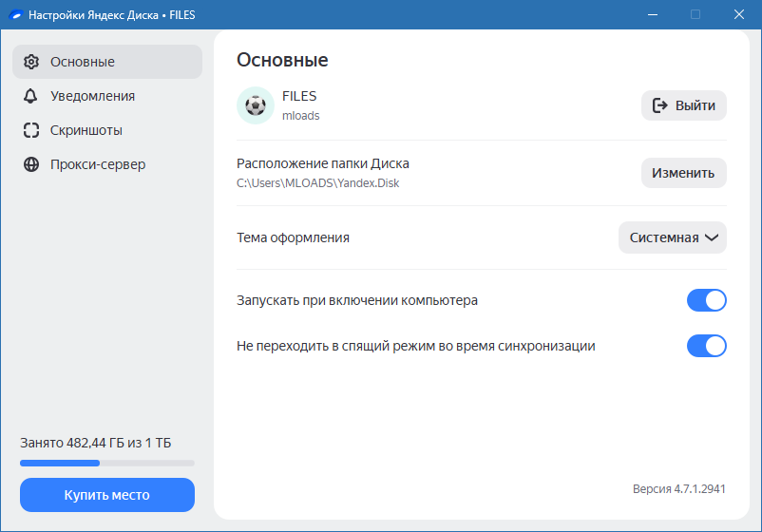Click the chevron arrow in theme dropdown
Image resolution: width=762 pixels, height=532 pixels.
coord(712,237)
